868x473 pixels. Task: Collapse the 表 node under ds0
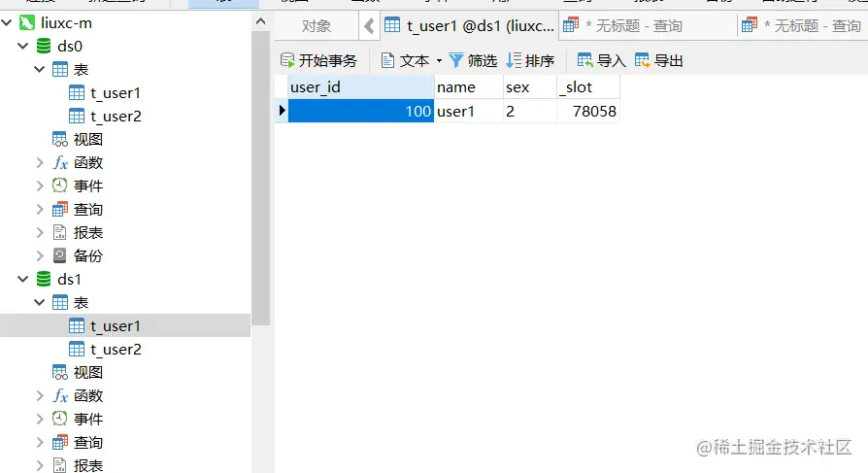click(40, 70)
